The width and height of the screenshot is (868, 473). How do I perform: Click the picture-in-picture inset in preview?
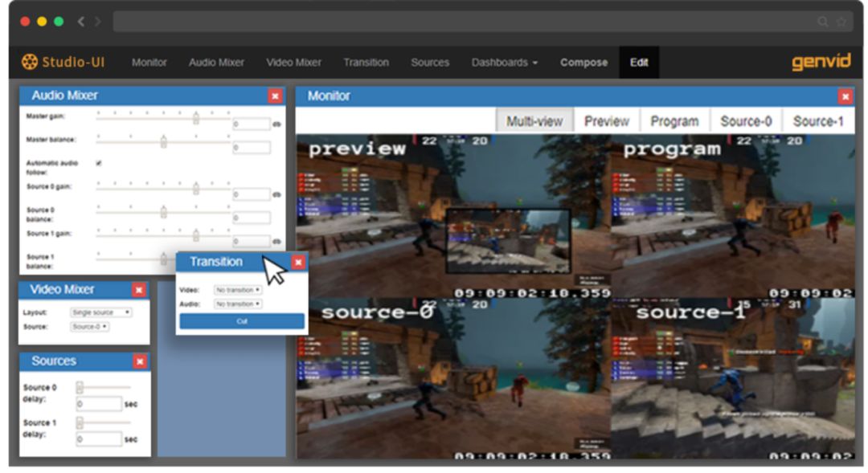(x=508, y=241)
